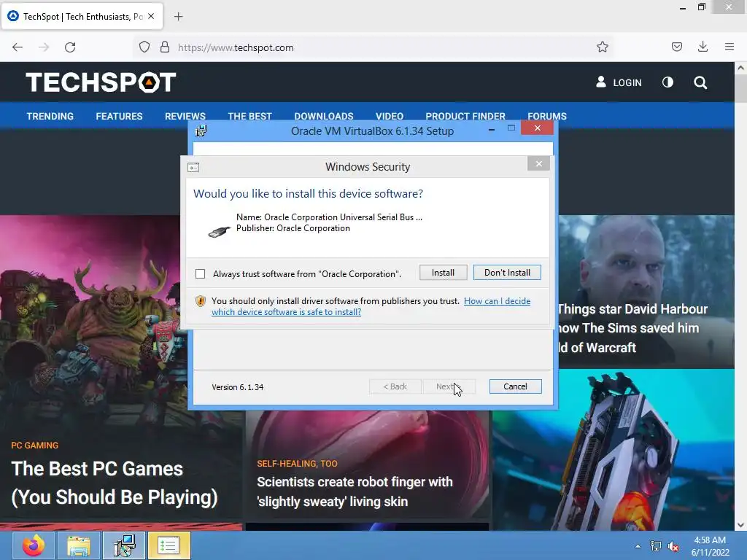Close the Windows Security dialog

(x=539, y=164)
